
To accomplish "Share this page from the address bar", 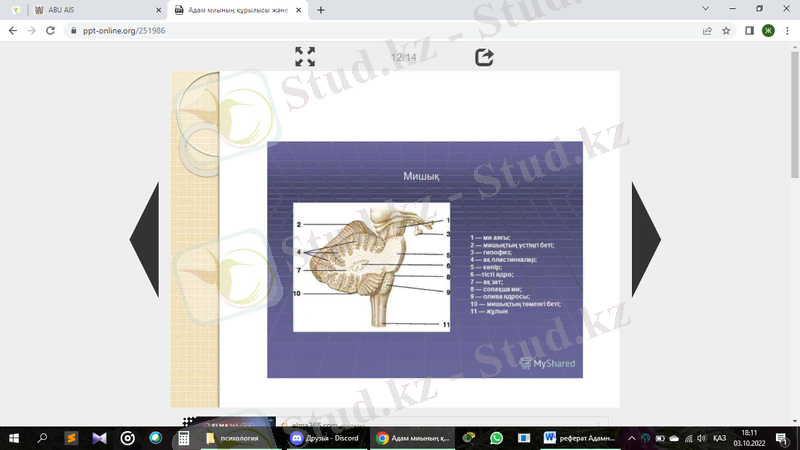I will pos(707,31).
